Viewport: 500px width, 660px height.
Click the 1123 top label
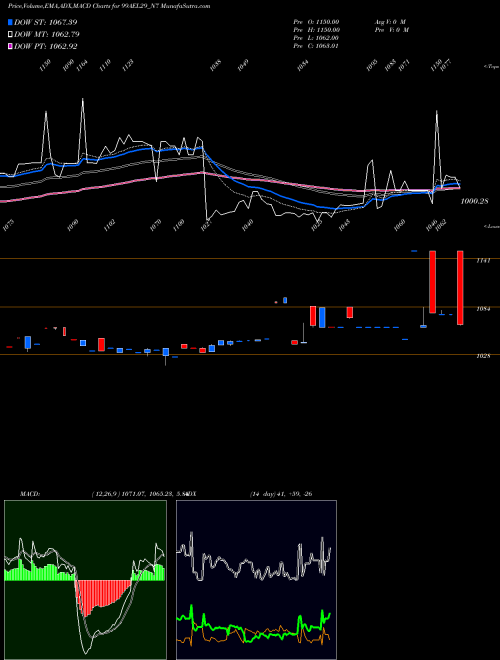128,66
